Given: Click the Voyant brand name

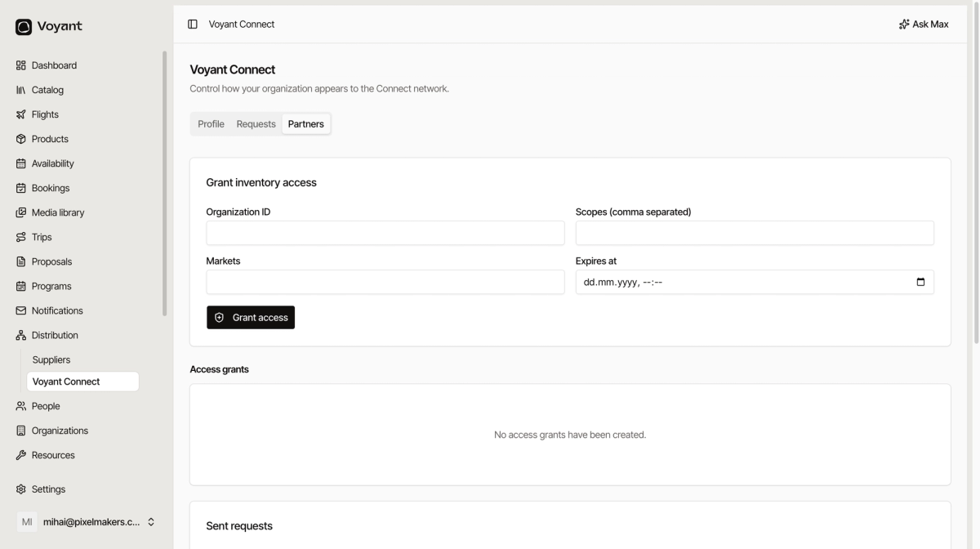Looking at the screenshot, I should 60,26.
